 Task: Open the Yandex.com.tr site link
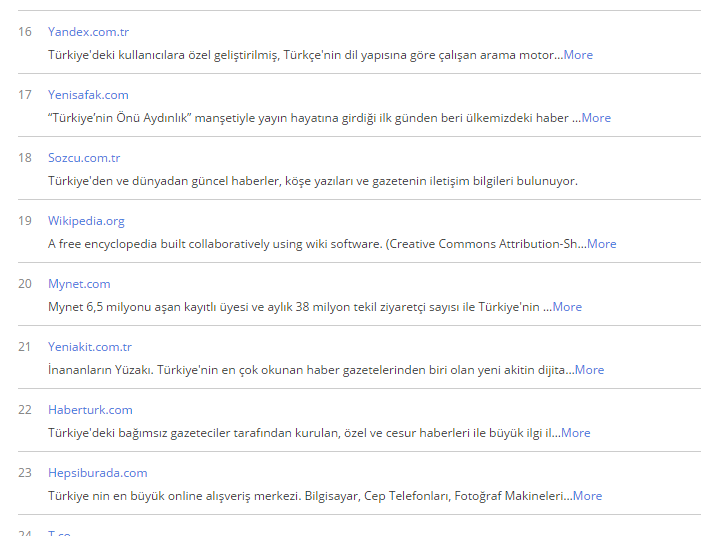coord(89,32)
